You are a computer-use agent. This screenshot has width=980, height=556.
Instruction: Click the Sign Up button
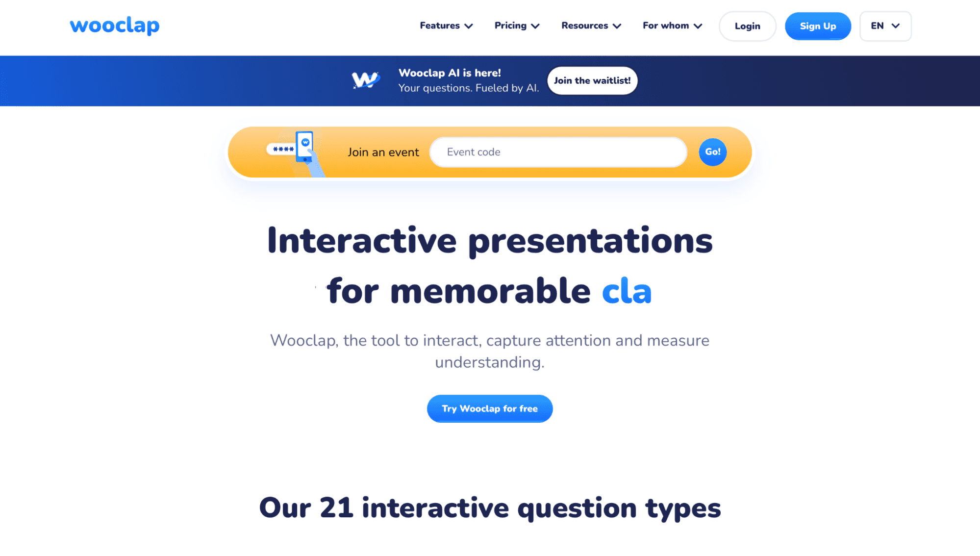(x=818, y=25)
